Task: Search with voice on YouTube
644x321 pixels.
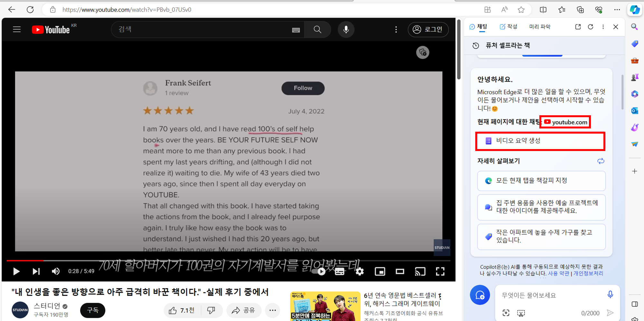Action: (346, 30)
